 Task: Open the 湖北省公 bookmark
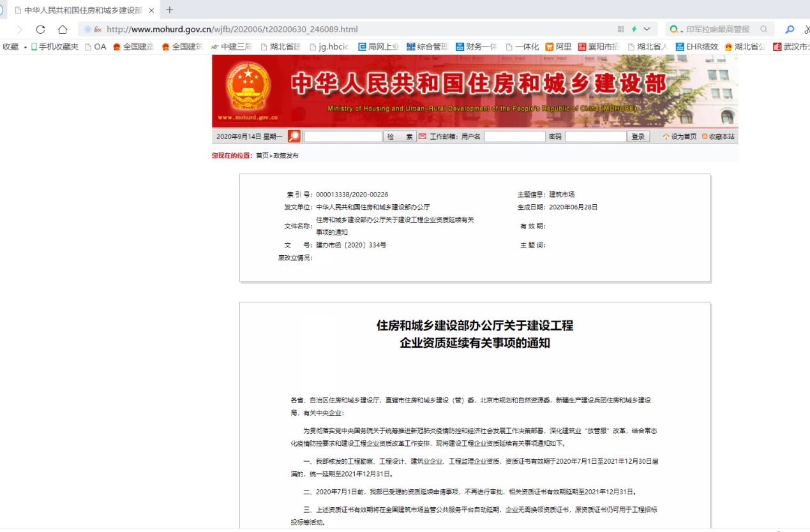746,47
